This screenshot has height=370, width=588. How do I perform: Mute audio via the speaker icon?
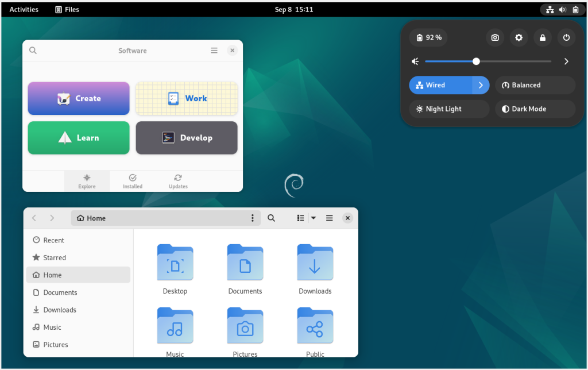[x=415, y=61]
